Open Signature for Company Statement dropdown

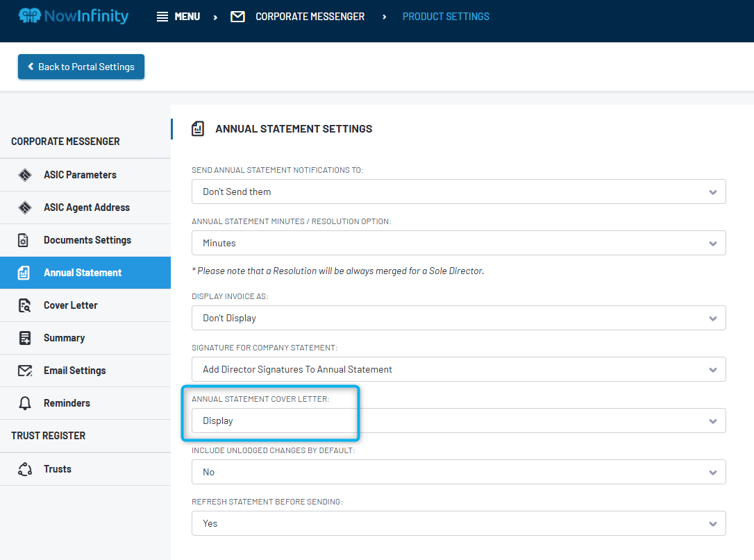(459, 370)
